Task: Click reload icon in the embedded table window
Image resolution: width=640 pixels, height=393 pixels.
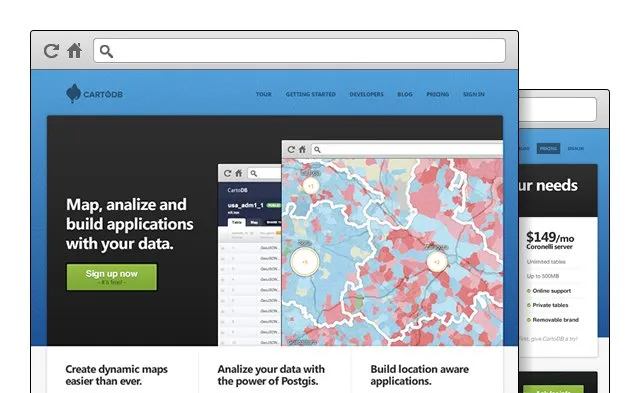Action: click(x=227, y=173)
